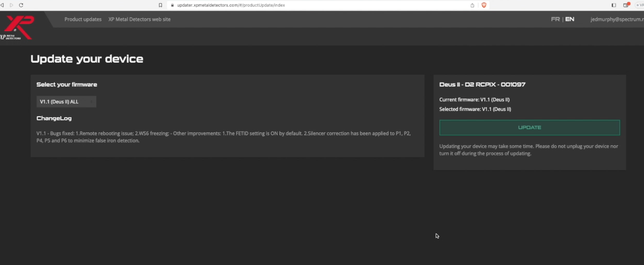Click the 'Update your device' heading

87,59
